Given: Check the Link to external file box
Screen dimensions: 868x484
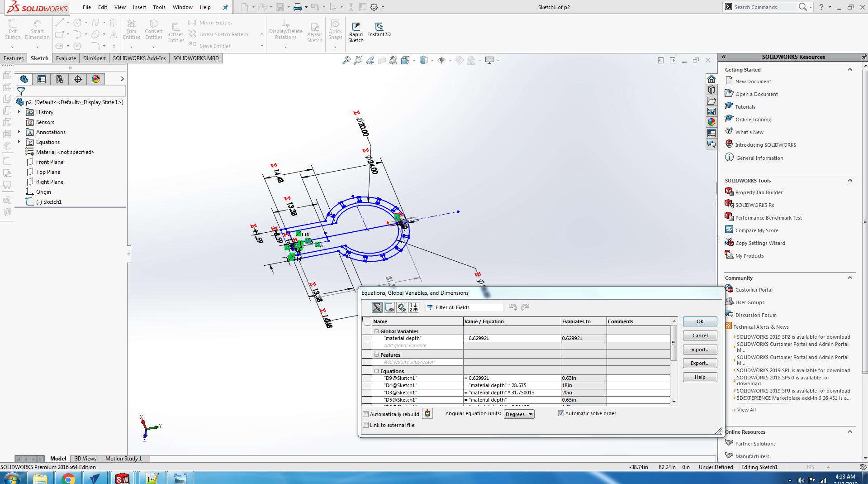Looking at the screenshot, I should click(x=366, y=425).
